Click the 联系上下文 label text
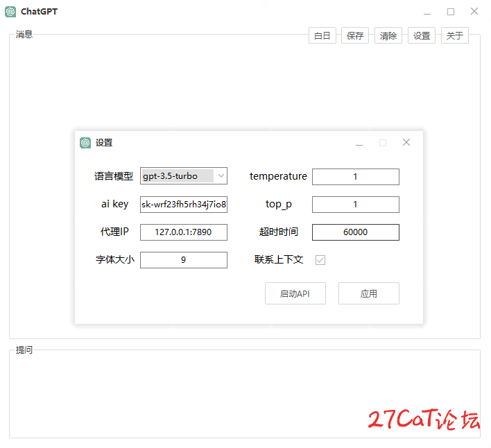This screenshot has width=491, height=448. 279,259
